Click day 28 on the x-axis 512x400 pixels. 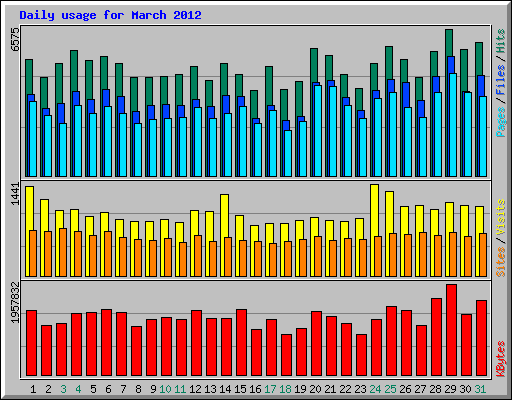[x=435, y=389]
